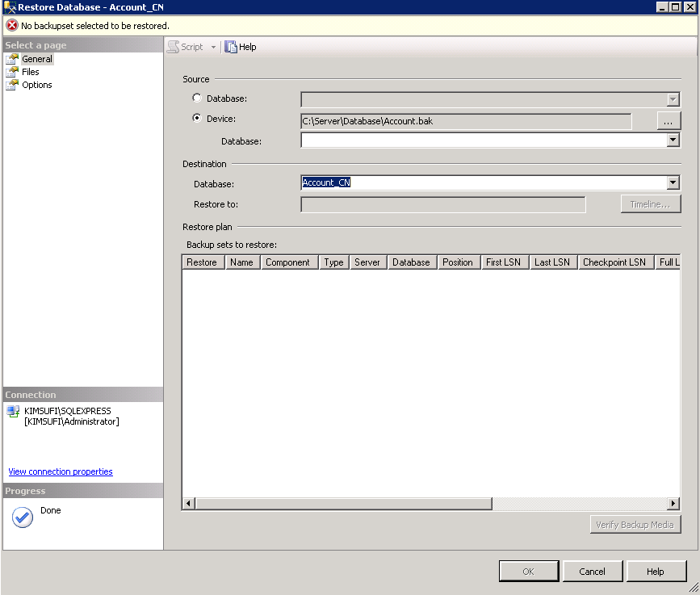Click the Script toolbar scroll icon

[x=174, y=47]
